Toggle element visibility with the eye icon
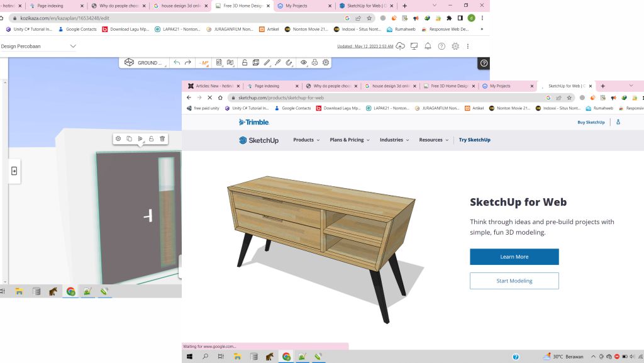 (x=303, y=63)
